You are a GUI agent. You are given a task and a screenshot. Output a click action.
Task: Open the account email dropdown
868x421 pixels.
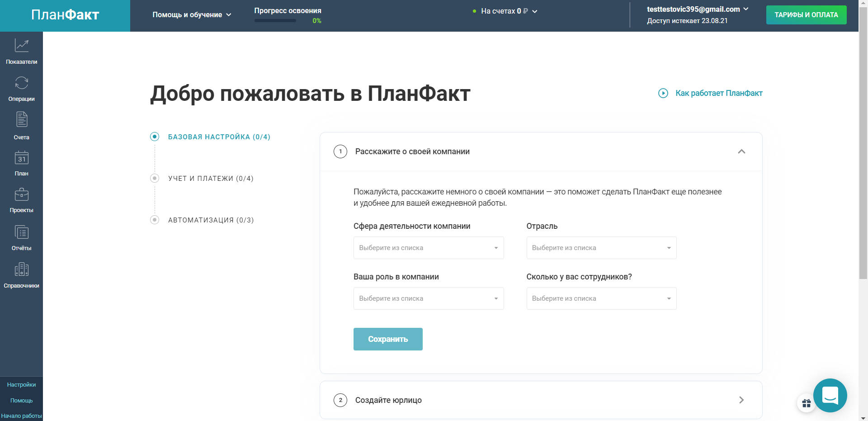(698, 9)
